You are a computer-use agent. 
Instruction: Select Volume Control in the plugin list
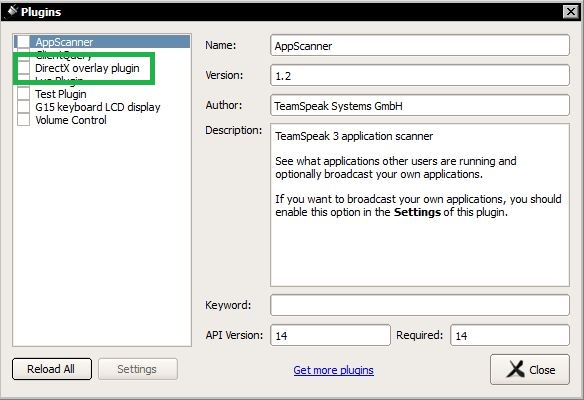[x=71, y=120]
